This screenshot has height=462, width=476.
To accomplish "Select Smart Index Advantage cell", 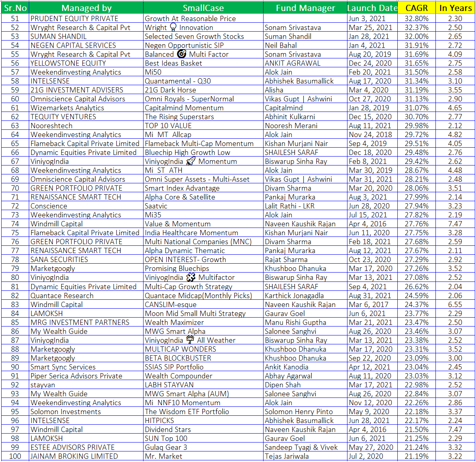I will (x=203, y=188).
